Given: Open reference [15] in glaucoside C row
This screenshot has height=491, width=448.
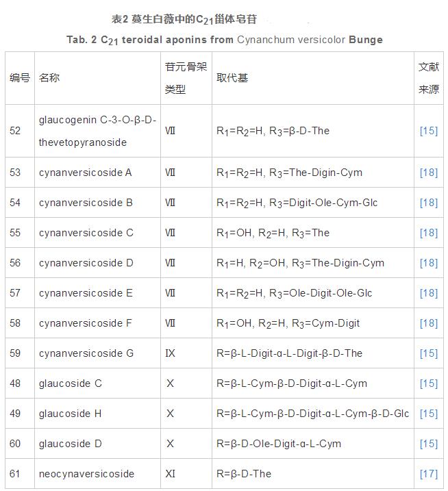Looking at the screenshot, I should 428,383.
